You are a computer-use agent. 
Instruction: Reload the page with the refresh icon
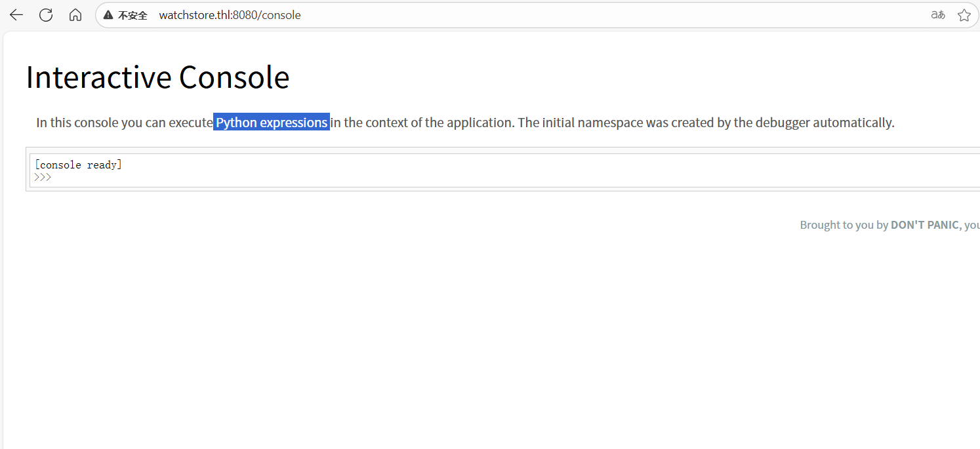(x=46, y=15)
